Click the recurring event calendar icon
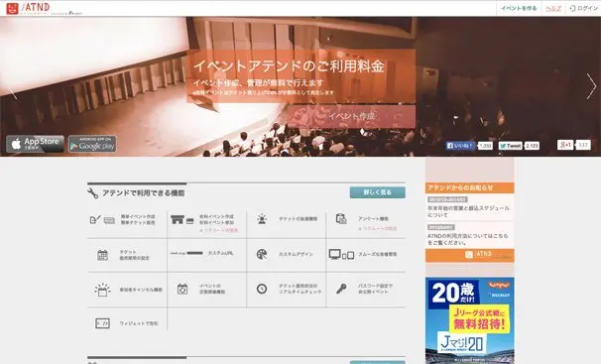 (182, 289)
